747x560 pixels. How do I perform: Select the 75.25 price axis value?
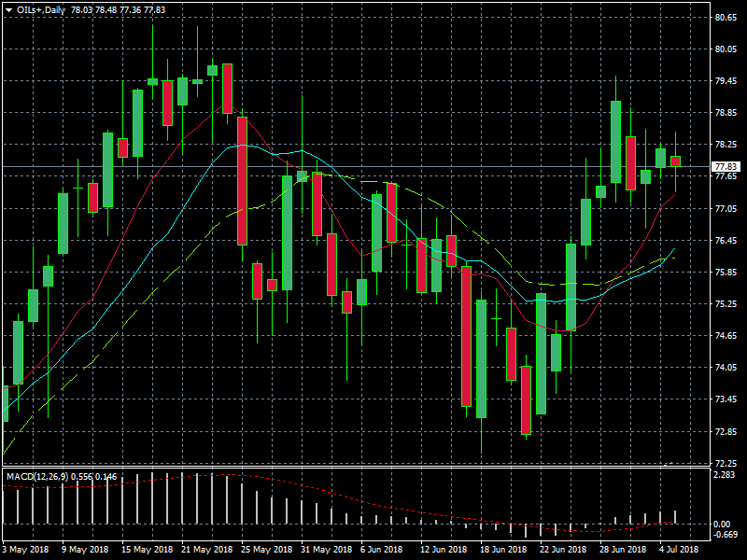726,304
